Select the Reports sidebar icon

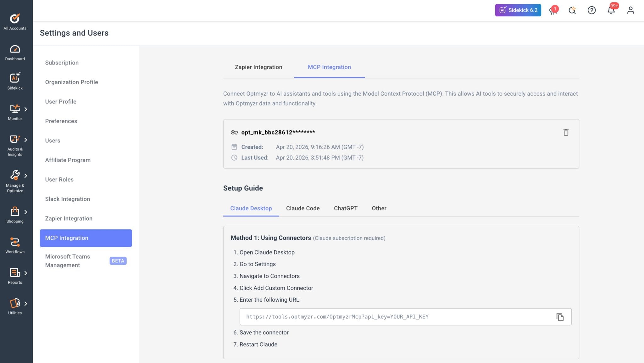(x=15, y=272)
